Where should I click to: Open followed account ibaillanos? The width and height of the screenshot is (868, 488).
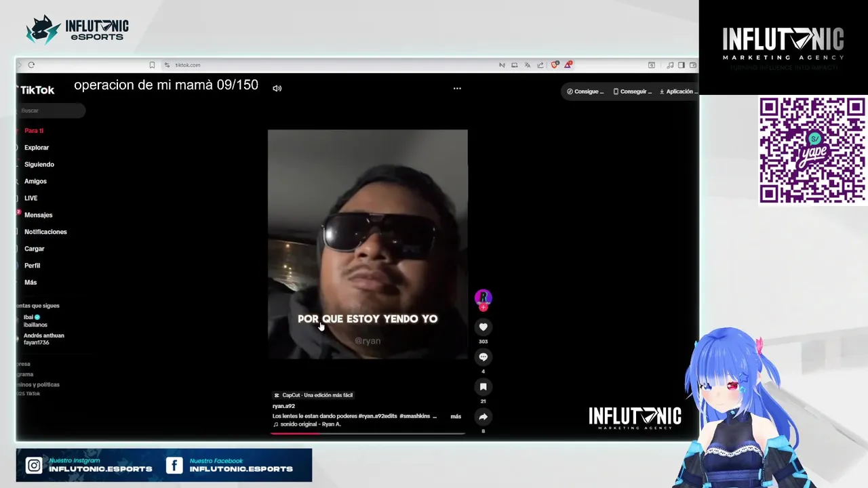click(35, 321)
